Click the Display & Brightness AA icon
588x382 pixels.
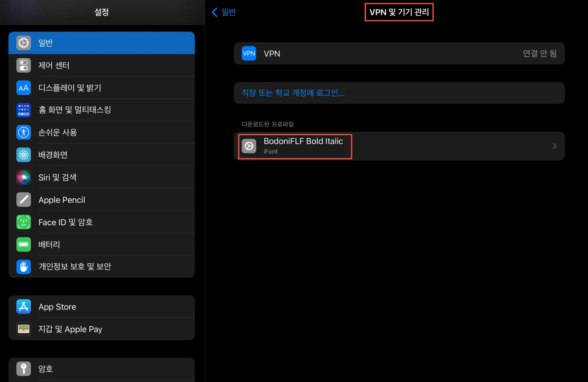pos(24,88)
